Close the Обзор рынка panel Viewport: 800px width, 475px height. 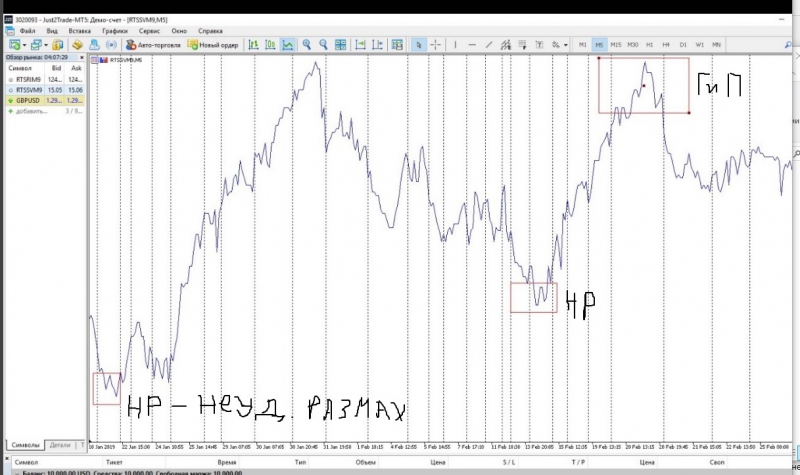(82, 58)
